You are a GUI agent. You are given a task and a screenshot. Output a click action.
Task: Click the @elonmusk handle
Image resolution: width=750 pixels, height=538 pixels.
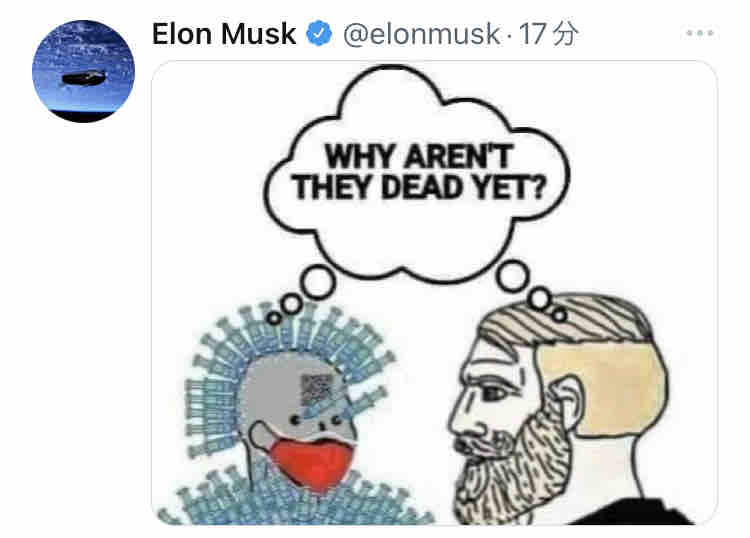coord(421,34)
